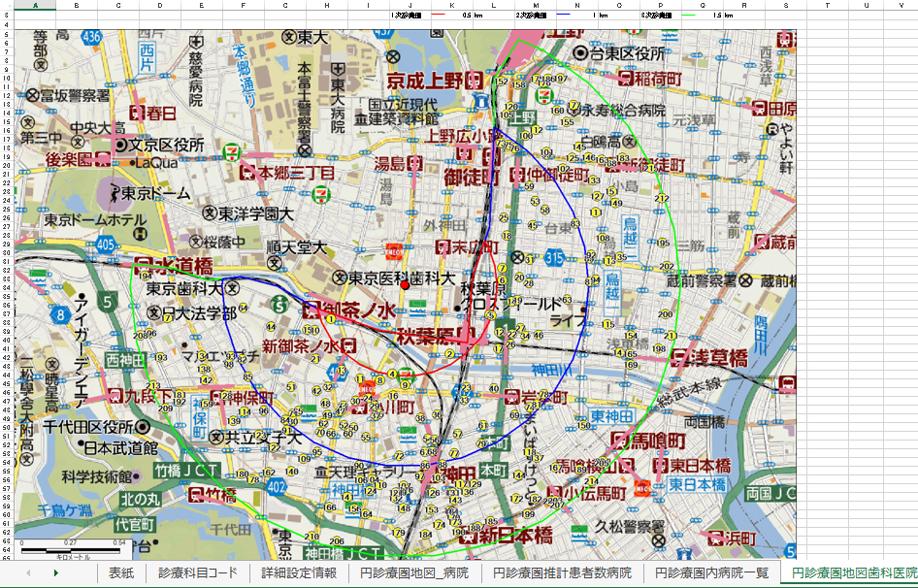
Task: Click map marker number 200
Action: tap(665, 314)
